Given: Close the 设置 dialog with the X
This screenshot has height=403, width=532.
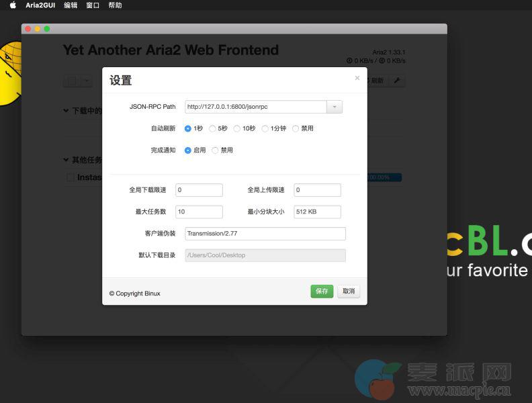Looking at the screenshot, I should click(x=357, y=78).
